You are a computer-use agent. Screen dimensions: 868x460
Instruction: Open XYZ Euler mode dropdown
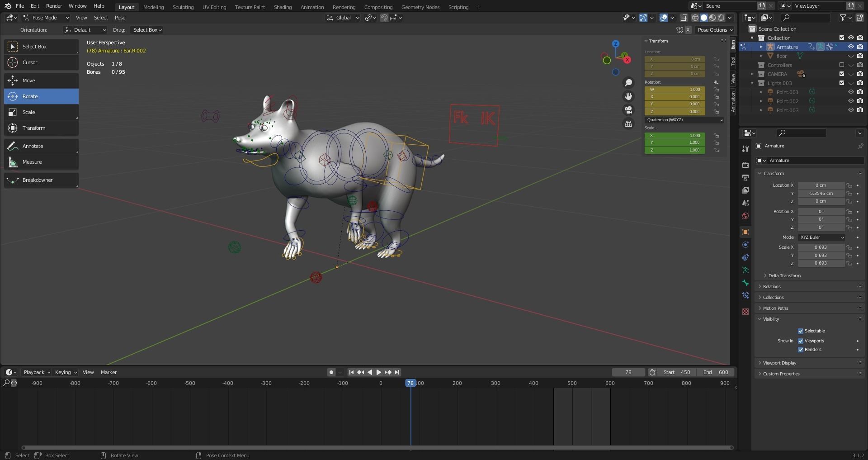click(821, 237)
